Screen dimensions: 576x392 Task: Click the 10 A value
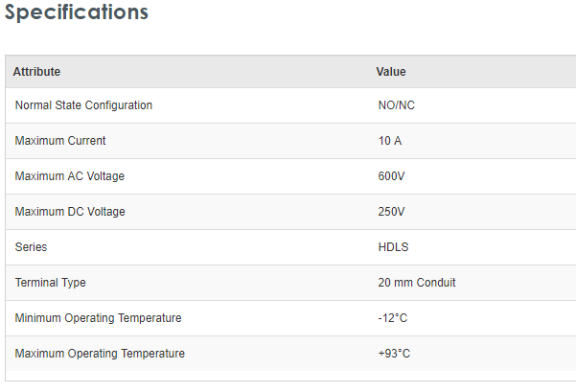point(390,141)
